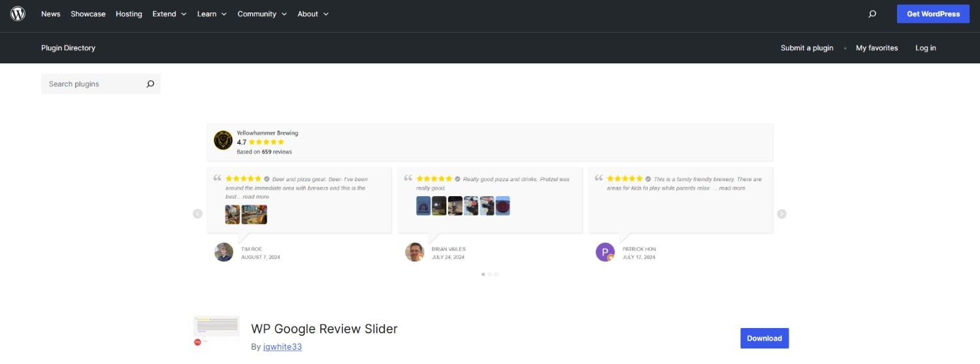The image size is (980, 364).
Task: Select the first slider pagination dot
Action: click(x=483, y=274)
